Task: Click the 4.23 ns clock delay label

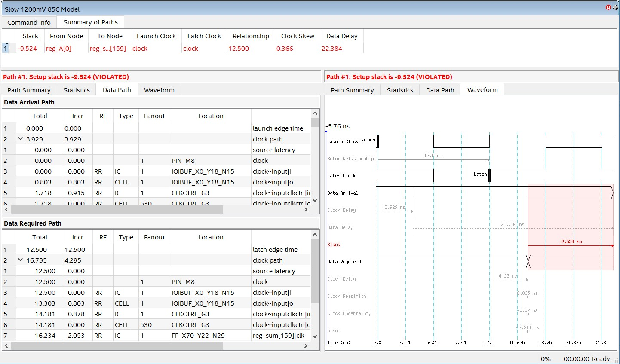Action: click(508, 276)
